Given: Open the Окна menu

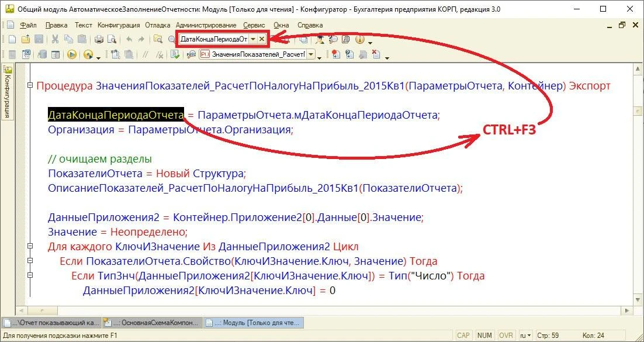Looking at the screenshot, I should [x=281, y=25].
